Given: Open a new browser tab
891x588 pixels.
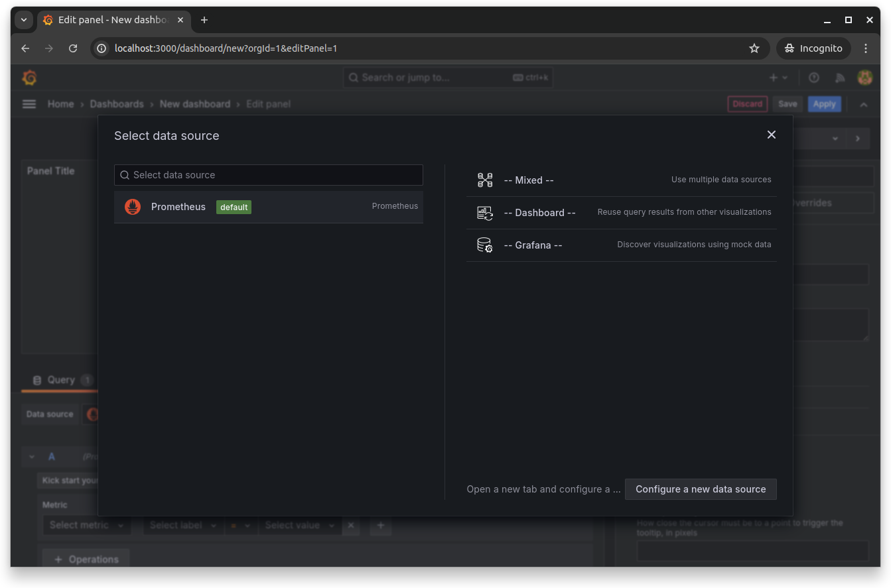Looking at the screenshot, I should coord(204,20).
